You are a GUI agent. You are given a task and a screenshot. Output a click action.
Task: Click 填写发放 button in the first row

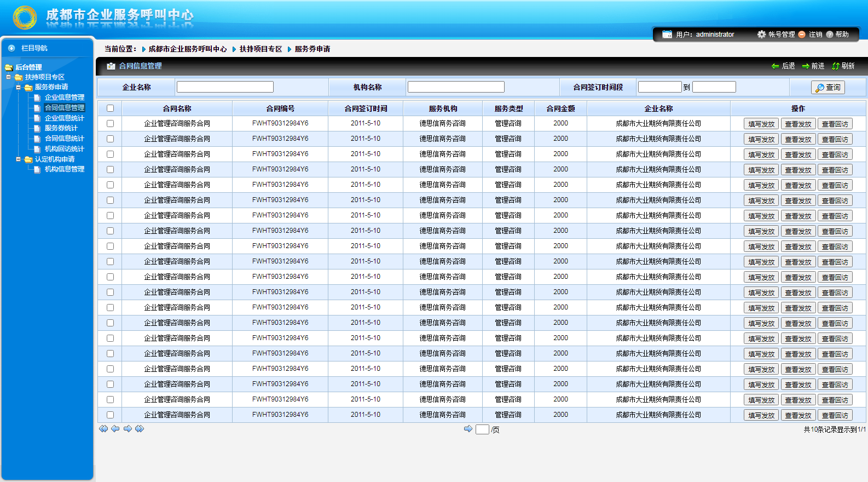point(761,124)
